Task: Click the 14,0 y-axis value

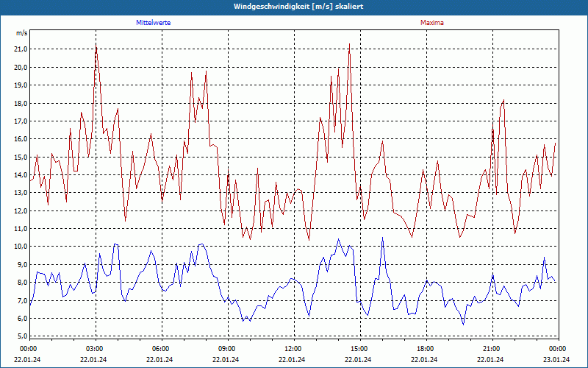Action: pos(21,174)
